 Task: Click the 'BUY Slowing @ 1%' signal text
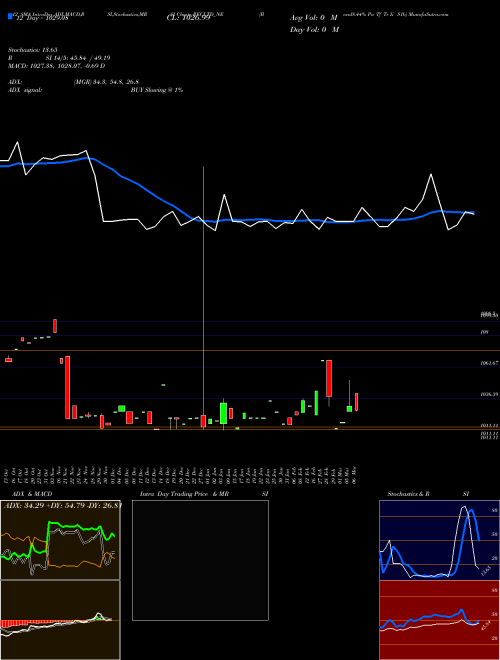(x=157, y=90)
